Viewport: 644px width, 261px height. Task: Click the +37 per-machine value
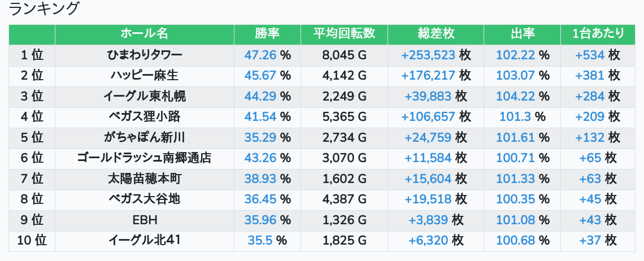coord(590,240)
